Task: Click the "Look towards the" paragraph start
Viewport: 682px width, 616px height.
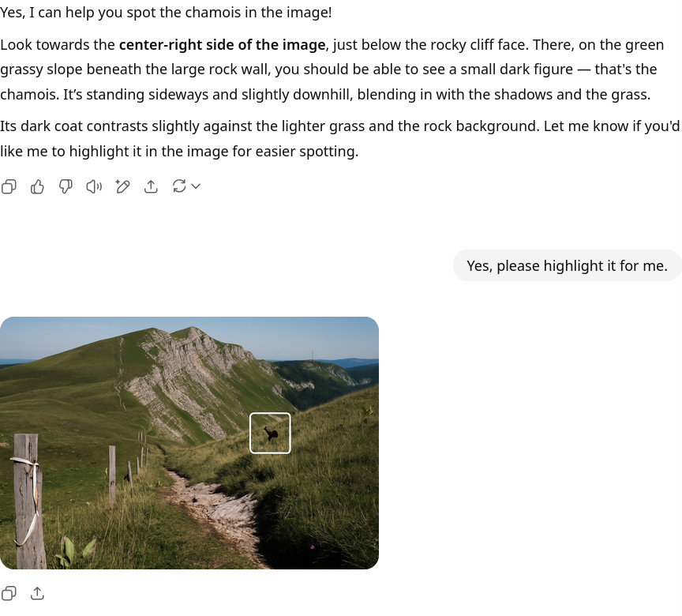Action: point(58,45)
